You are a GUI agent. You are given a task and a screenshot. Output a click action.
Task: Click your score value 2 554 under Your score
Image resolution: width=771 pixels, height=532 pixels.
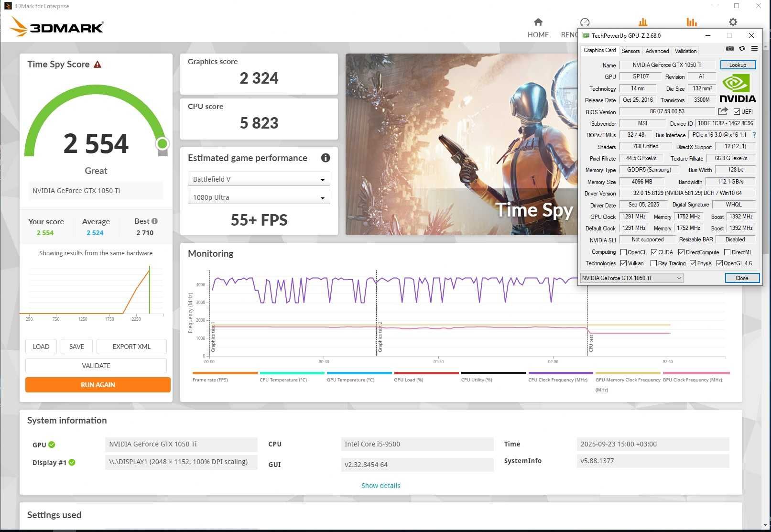(45, 233)
